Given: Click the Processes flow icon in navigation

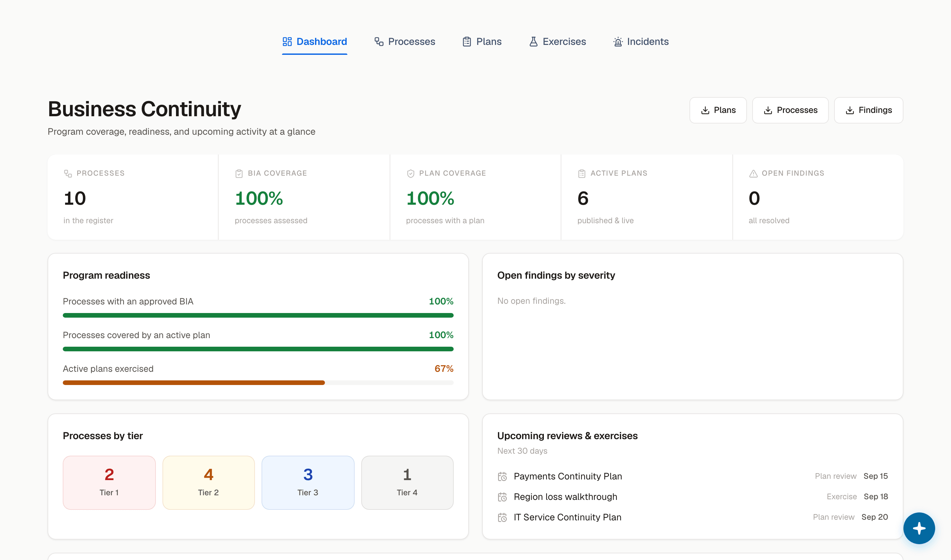Looking at the screenshot, I should 379,42.
